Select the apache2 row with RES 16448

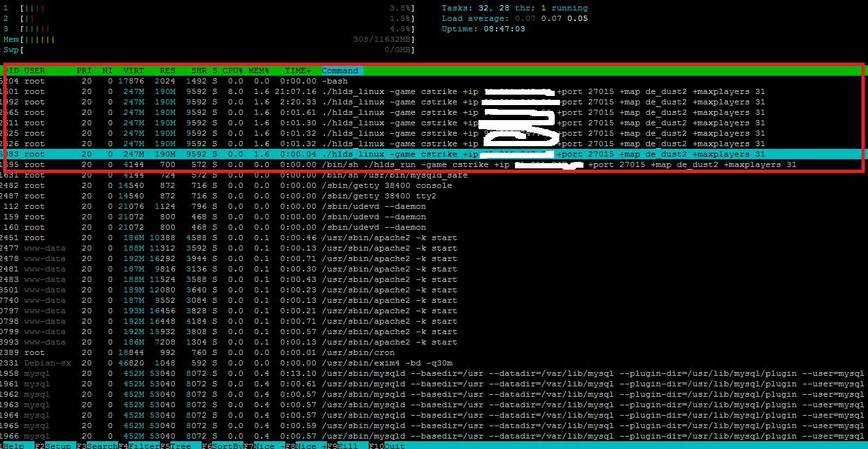coord(434,321)
